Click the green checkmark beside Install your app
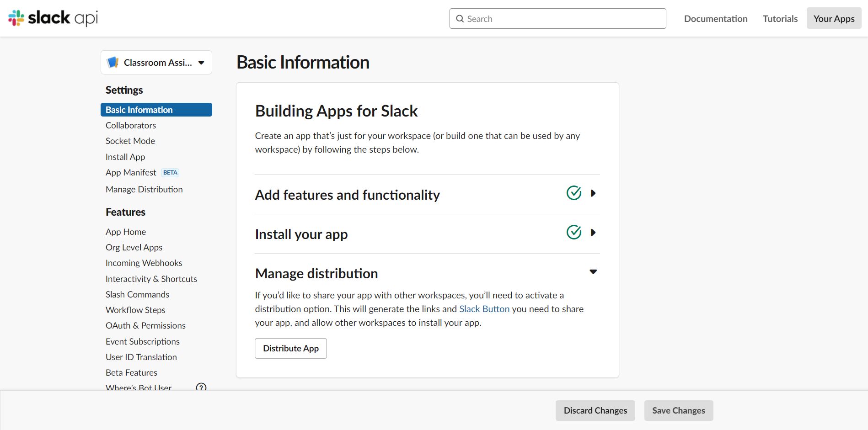The image size is (868, 430). tap(574, 233)
